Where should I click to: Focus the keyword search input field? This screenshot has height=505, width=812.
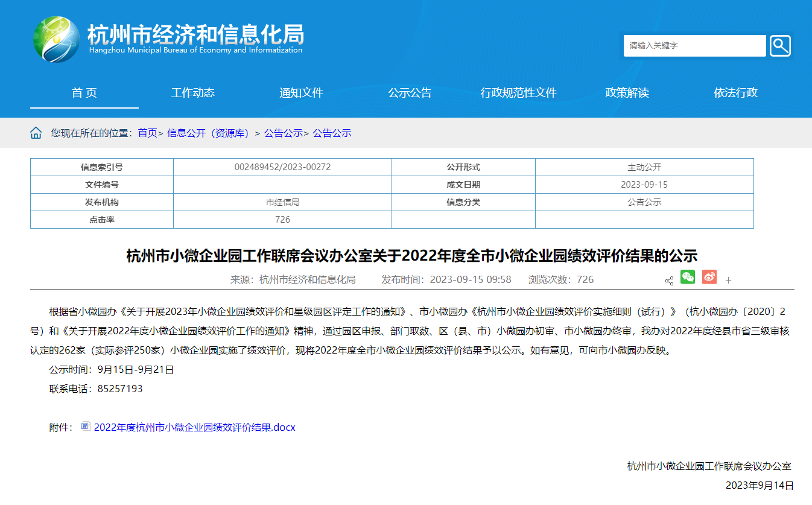tap(694, 46)
